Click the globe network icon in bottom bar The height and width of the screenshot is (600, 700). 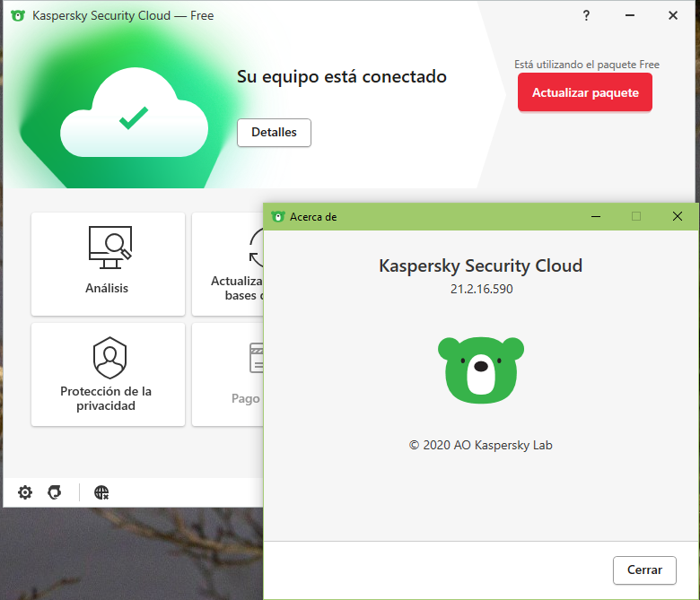pos(101,492)
